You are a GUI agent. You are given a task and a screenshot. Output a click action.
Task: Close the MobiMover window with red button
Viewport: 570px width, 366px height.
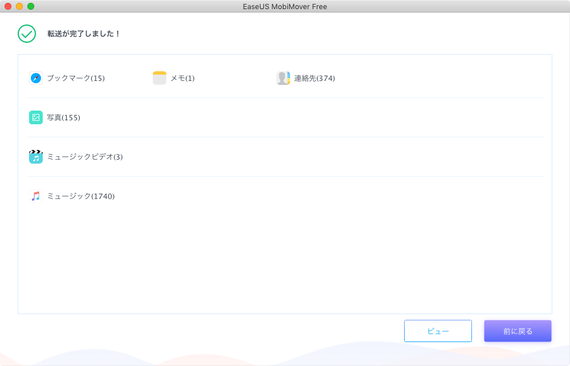click(8, 6)
